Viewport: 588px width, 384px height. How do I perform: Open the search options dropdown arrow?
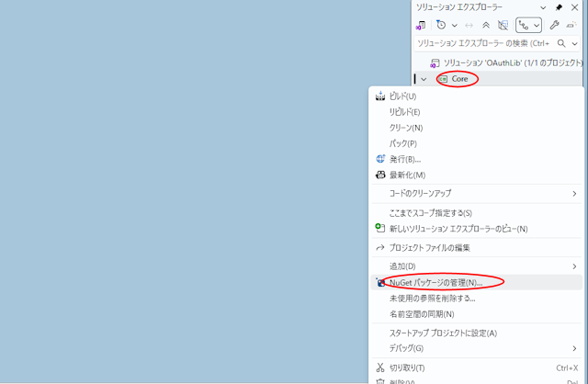(x=575, y=43)
